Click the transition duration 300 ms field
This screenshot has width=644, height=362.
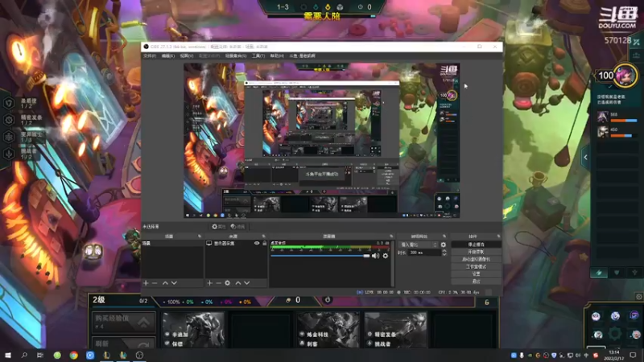pyautogui.click(x=424, y=253)
